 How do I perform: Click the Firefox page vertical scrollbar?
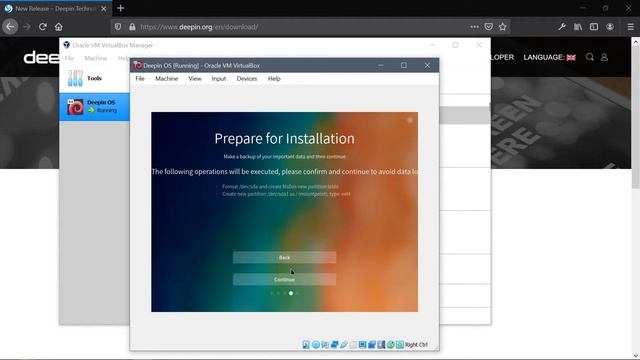click(x=636, y=118)
